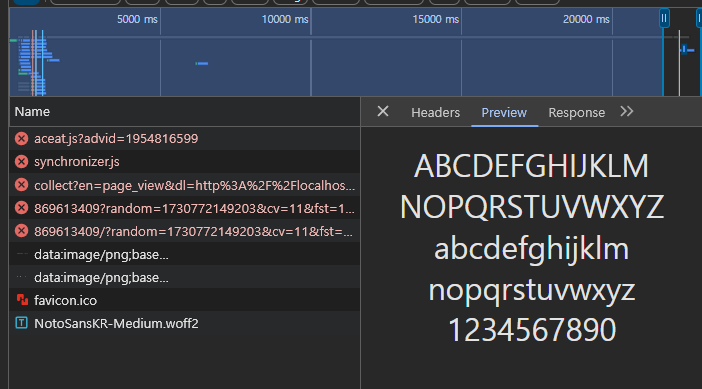
Task: Click the 10000 ms timeline marker
Action: 285,19
